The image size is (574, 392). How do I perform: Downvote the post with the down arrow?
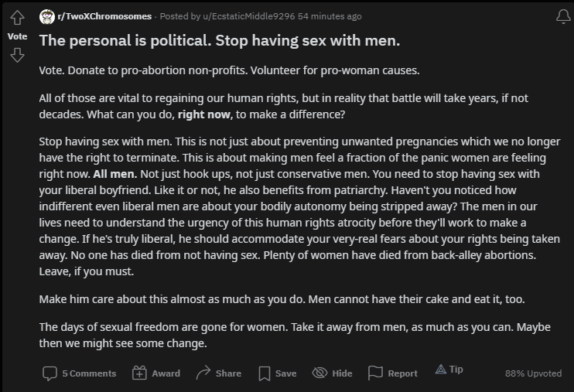(x=17, y=55)
